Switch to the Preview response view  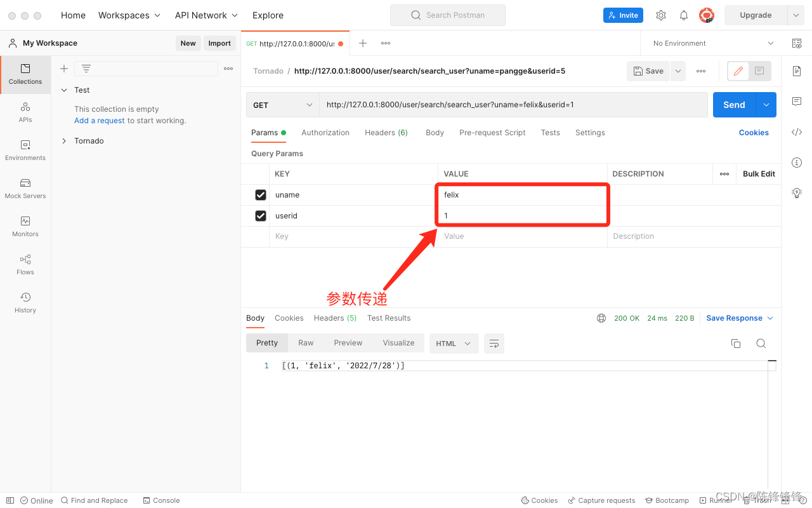coord(348,343)
